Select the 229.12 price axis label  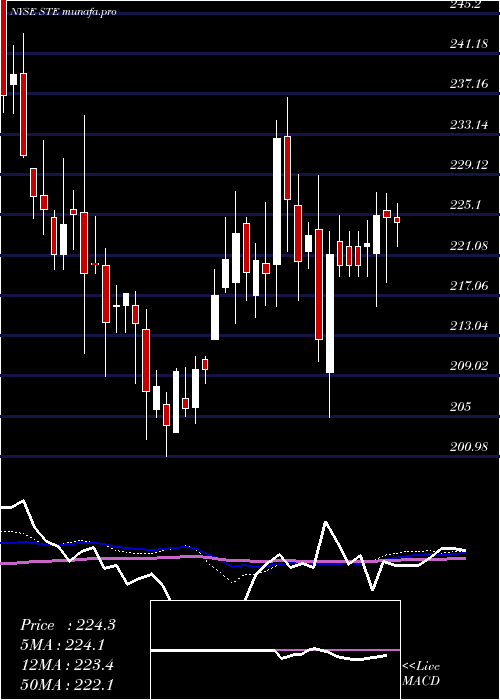pos(468,165)
